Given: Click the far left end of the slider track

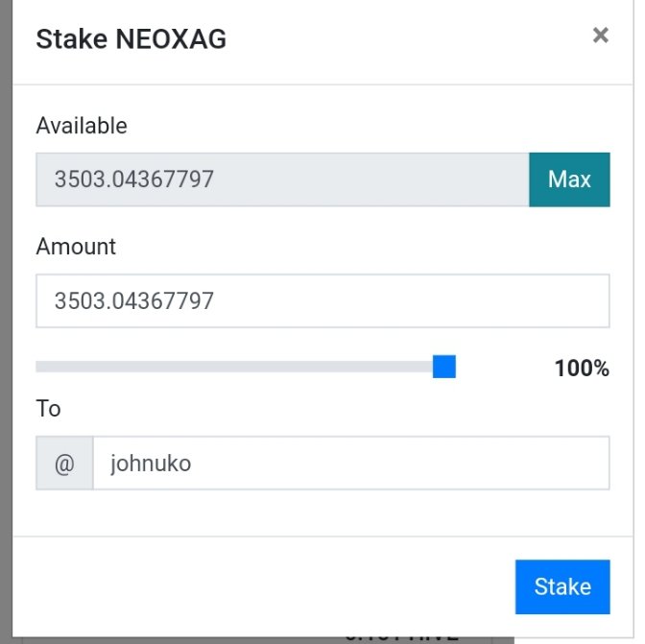Looking at the screenshot, I should (39, 367).
